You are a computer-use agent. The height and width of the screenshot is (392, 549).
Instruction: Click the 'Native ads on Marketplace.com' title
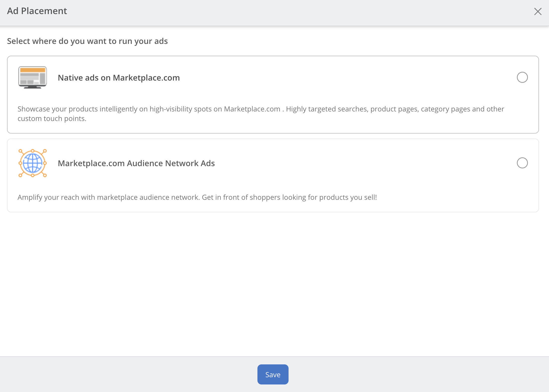coord(119,78)
